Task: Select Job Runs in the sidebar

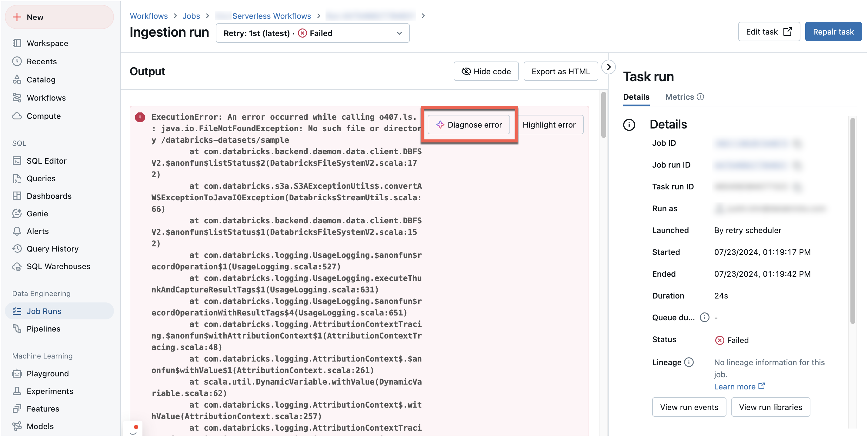Action: tap(43, 310)
